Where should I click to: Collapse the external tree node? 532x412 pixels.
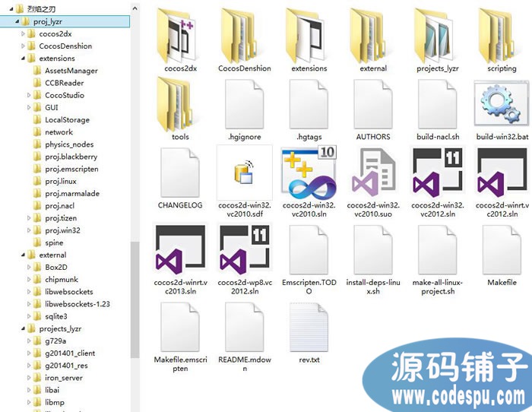tap(23, 255)
